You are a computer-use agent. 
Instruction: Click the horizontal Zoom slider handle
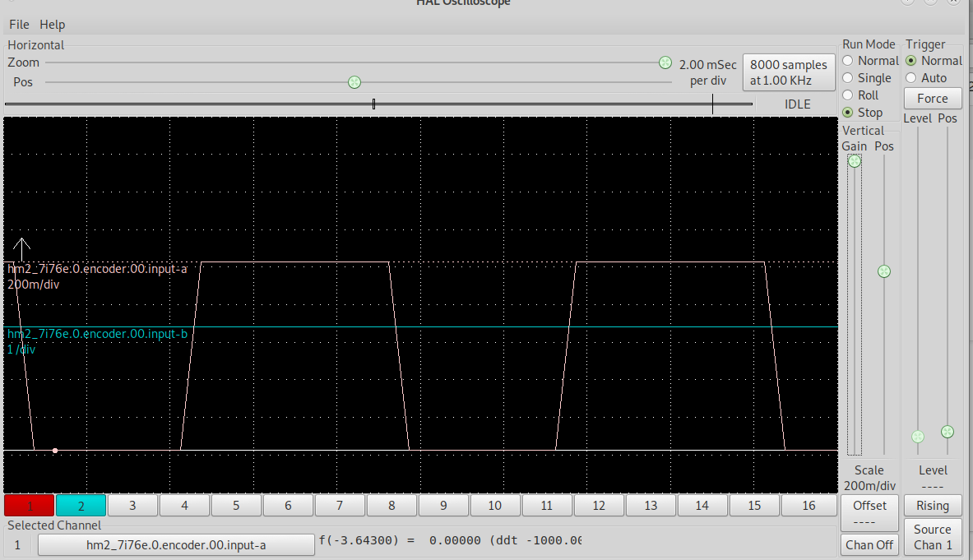tap(665, 62)
